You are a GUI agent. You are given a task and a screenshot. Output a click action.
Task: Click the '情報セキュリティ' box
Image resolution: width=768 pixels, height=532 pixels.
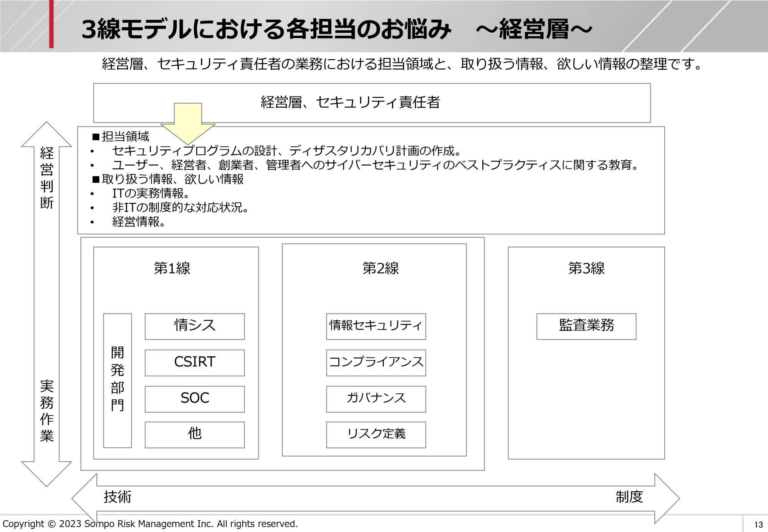376,326
